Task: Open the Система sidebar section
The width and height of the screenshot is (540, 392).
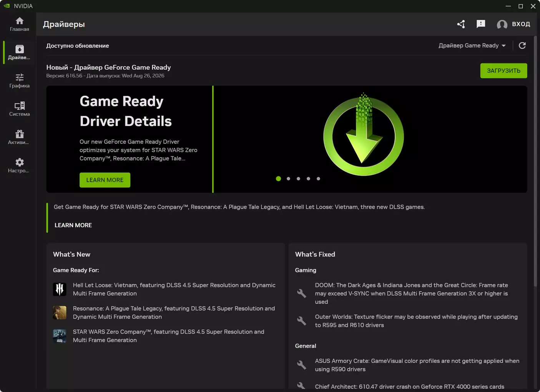Action: (x=19, y=109)
